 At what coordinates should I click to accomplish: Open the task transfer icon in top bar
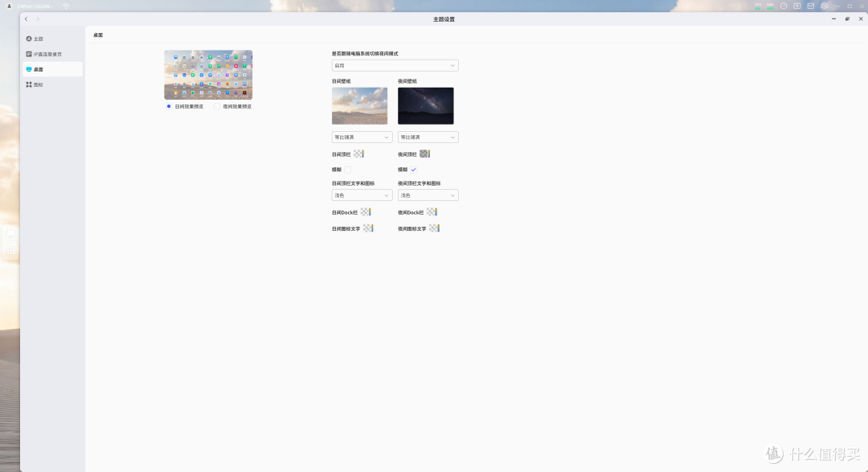click(x=797, y=6)
